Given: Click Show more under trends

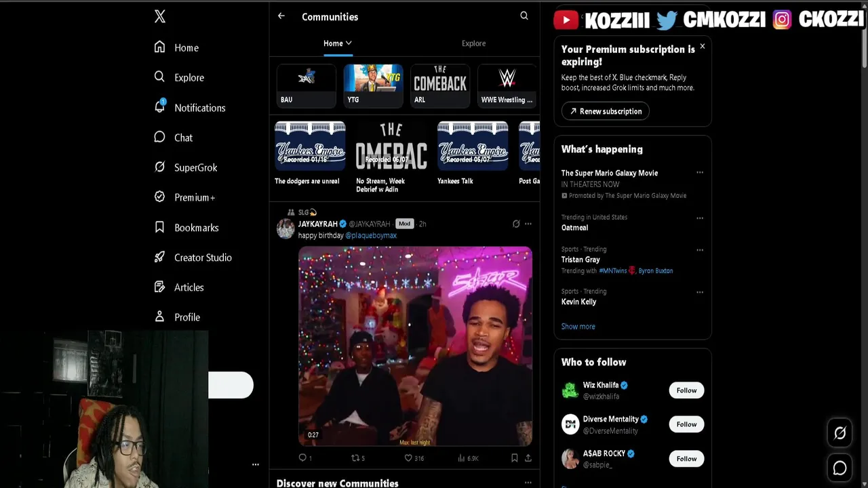Looking at the screenshot, I should pyautogui.click(x=578, y=327).
